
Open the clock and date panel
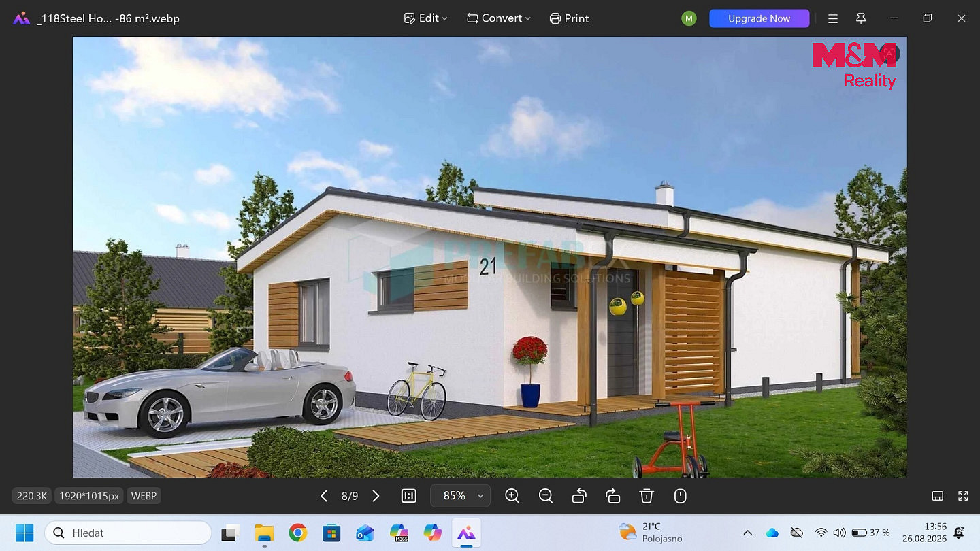(926, 533)
